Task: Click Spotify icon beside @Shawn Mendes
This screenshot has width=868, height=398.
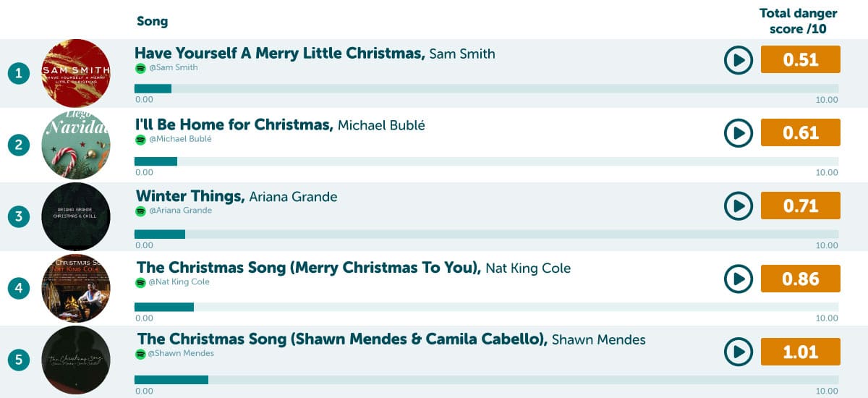Action: [140, 354]
